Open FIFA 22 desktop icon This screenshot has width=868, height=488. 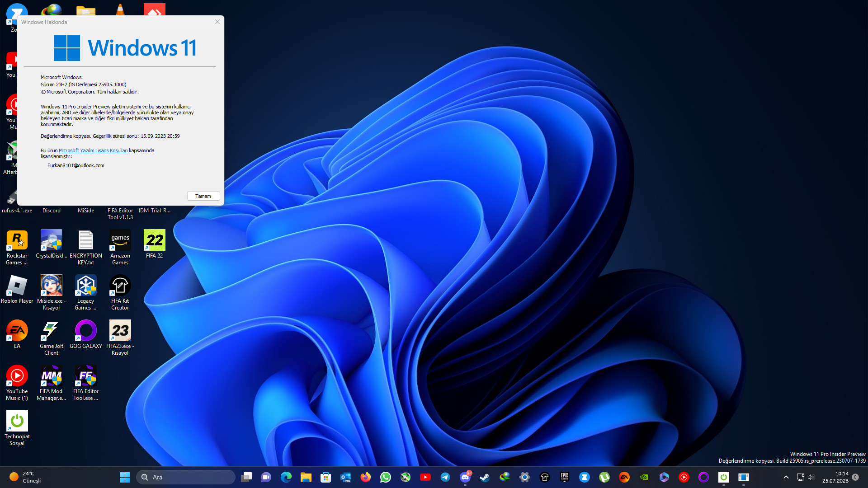click(154, 241)
